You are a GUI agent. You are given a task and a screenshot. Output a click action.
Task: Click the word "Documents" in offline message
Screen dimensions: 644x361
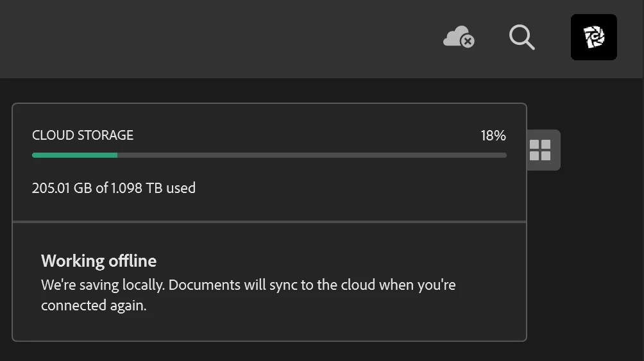coord(204,285)
